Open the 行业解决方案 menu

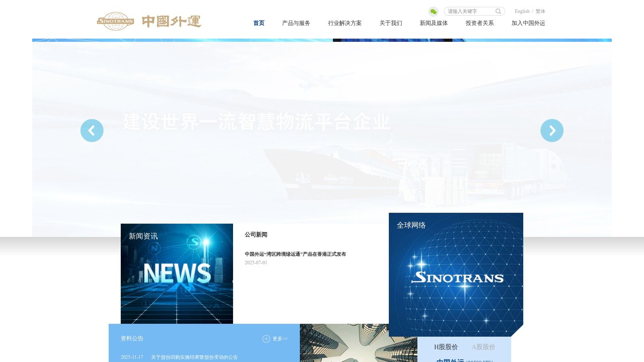point(345,23)
